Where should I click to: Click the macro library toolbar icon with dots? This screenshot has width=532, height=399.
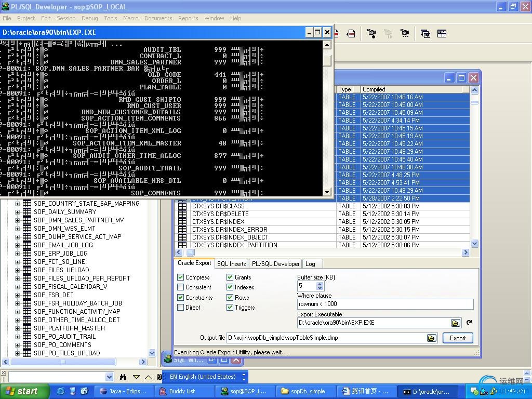click(x=405, y=33)
